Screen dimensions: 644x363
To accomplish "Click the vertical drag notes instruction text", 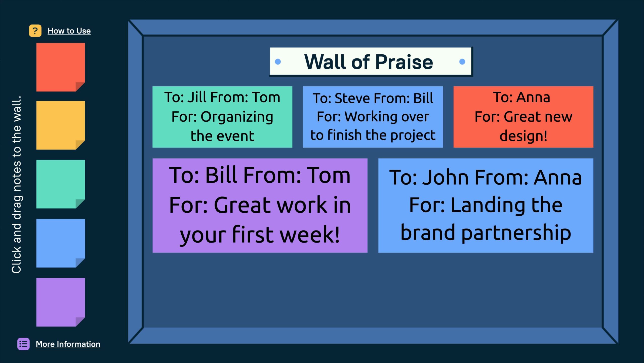I will click(17, 184).
